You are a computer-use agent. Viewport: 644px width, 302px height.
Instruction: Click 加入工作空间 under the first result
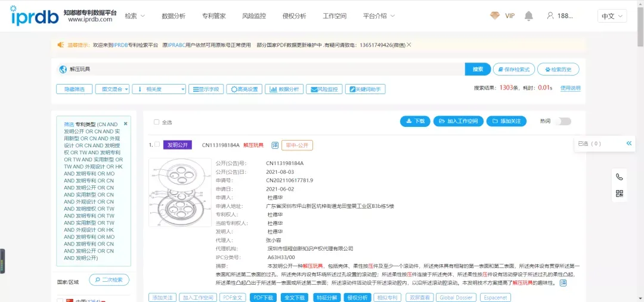198,297
